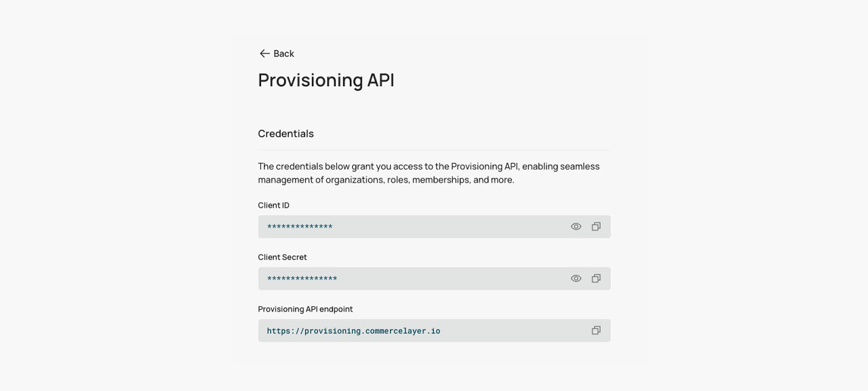Click the Client ID field label
This screenshot has width=868, height=391.
[x=273, y=205]
